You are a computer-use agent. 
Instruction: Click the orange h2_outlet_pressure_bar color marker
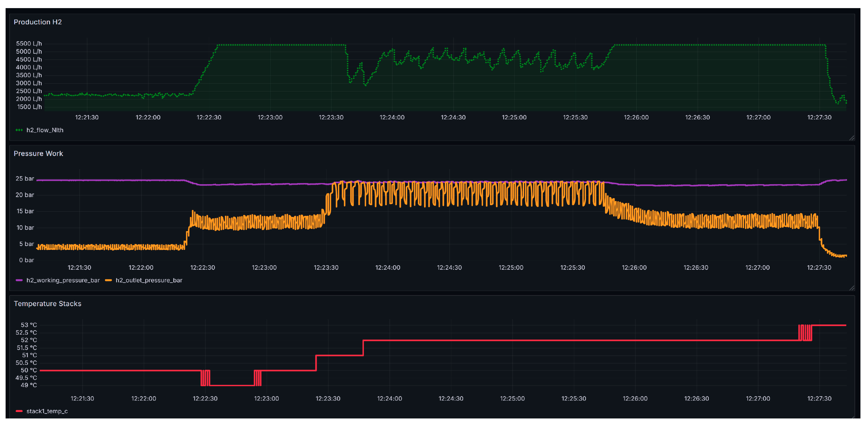pos(109,280)
